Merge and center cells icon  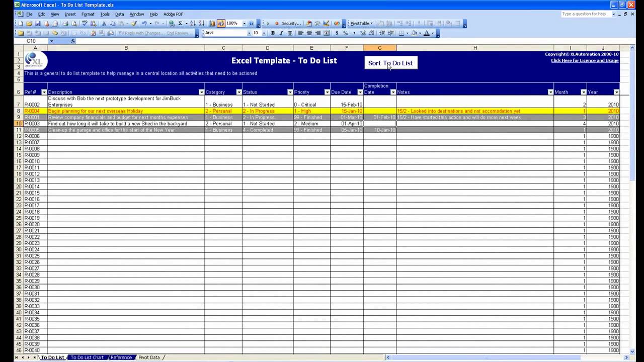click(x=327, y=33)
